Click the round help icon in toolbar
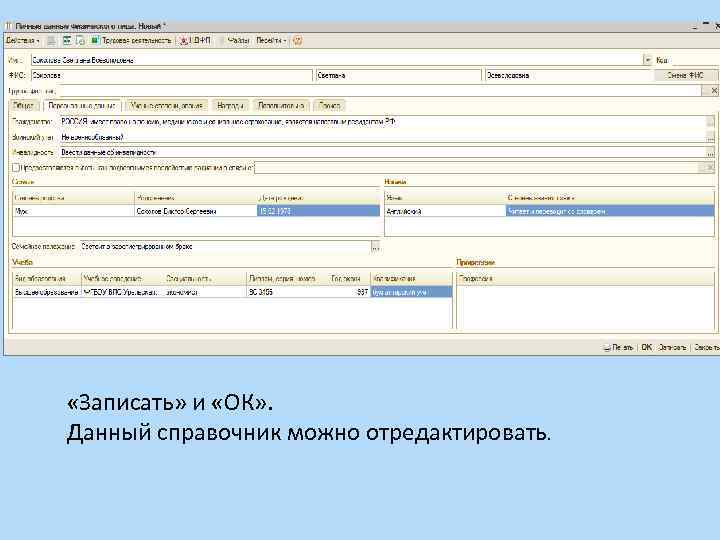720x540 pixels. pyautogui.click(x=298, y=41)
